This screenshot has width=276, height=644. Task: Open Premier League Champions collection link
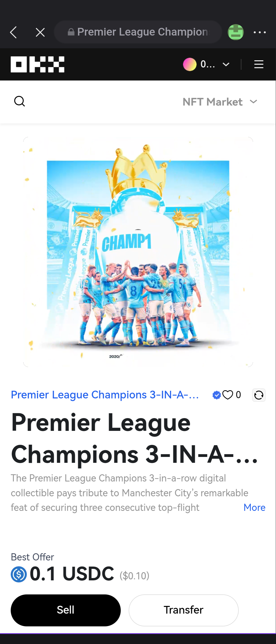tap(105, 395)
